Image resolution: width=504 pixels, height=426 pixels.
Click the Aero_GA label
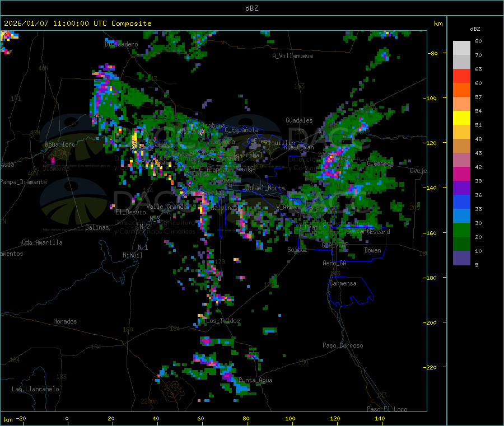[x=335, y=263]
